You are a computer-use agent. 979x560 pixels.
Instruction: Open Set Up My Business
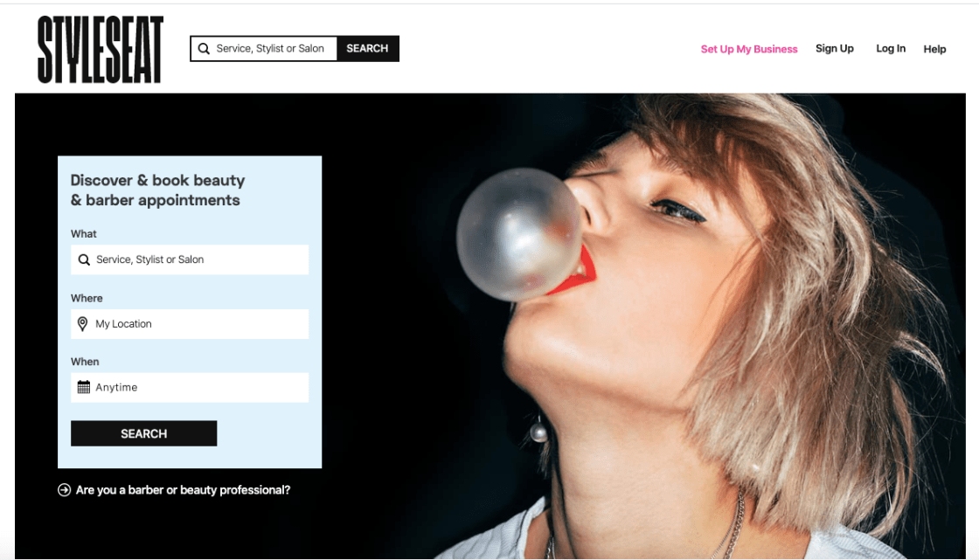click(x=748, y=49)
